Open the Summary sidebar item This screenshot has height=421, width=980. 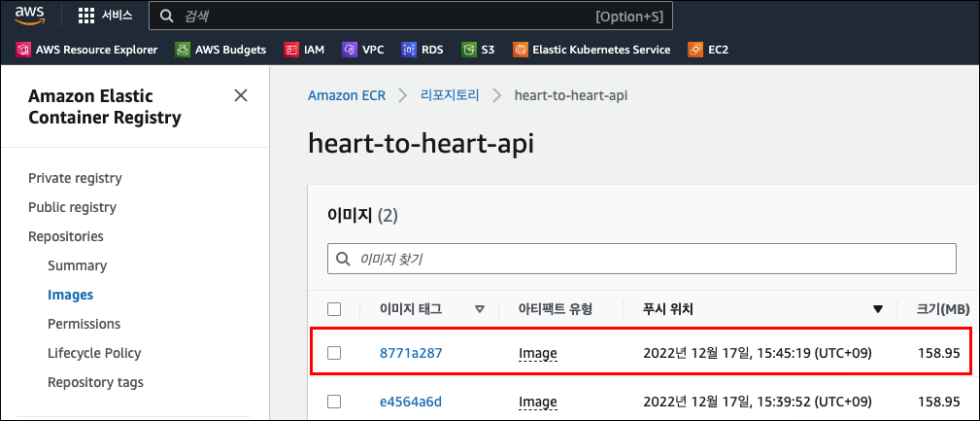tap(78, 265)
